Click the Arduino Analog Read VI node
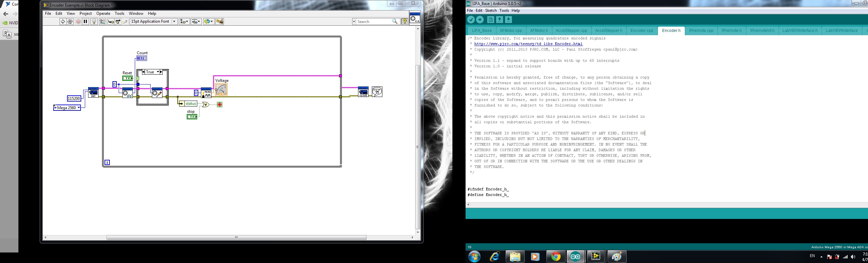 coord(206,93)
